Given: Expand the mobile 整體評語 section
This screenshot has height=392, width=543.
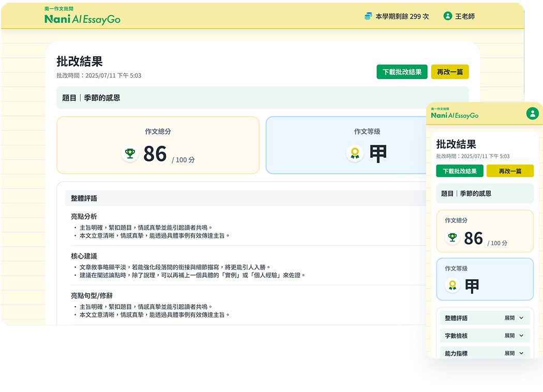Looking at the screenshot, I should (485, 318).
